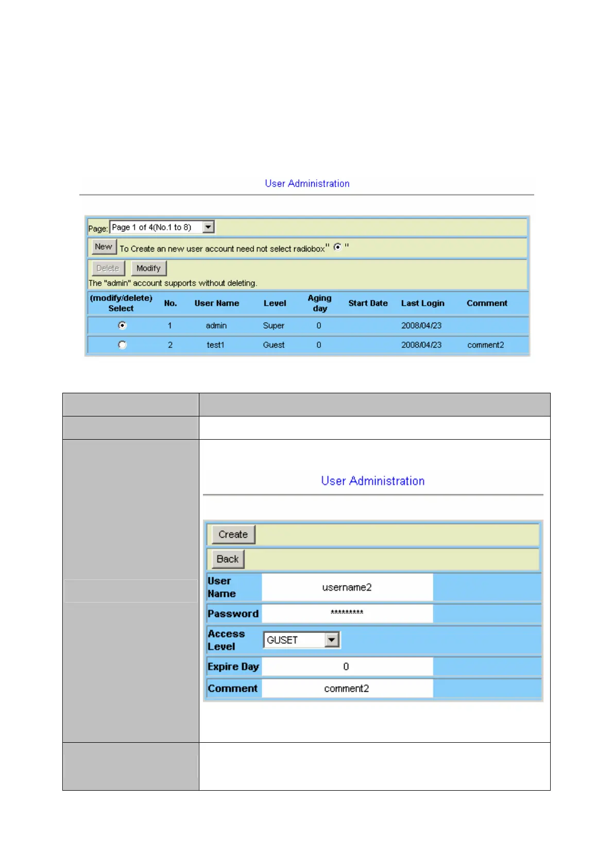
Task: Click the Back button
Action: (228, 559)
